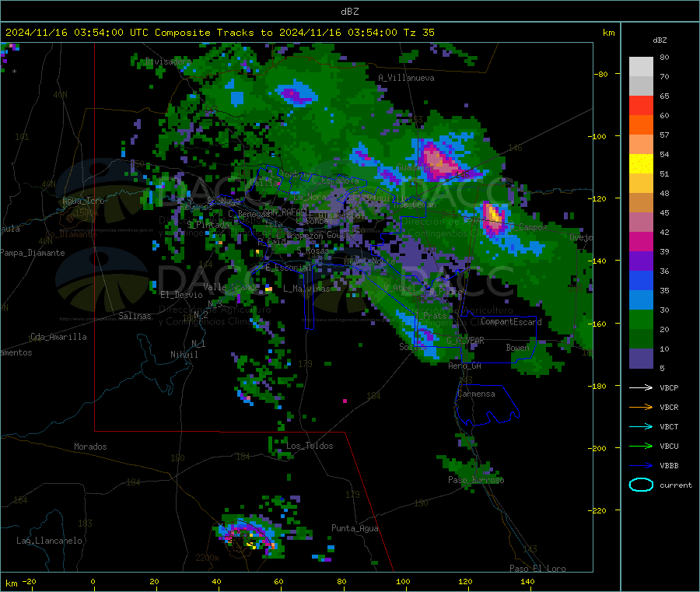Click the 100 km tick on bottom axis
700x592 pixels.
tap(403, 581)
